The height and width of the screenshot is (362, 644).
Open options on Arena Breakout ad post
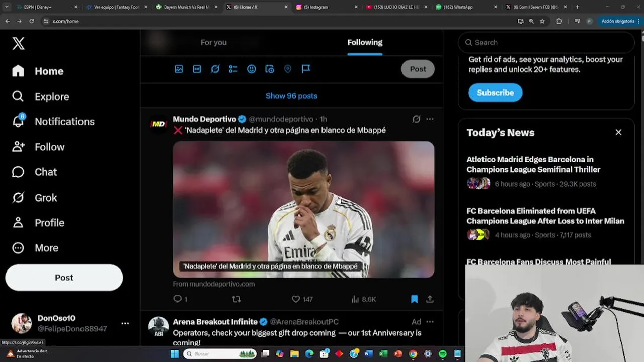point(430,322)
